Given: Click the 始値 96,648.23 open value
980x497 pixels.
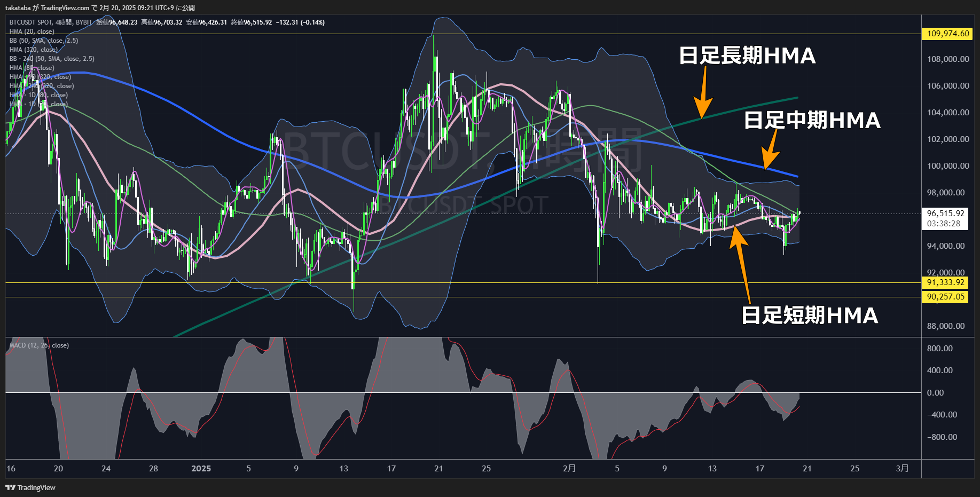Looking at the screenshot, I should pos(116,22).
